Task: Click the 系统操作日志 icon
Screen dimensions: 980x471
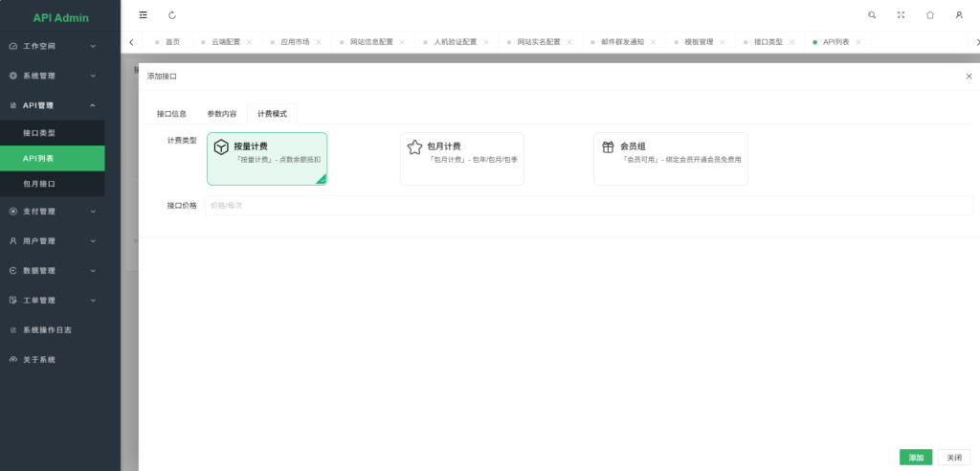Action: [x=13, y=330]
